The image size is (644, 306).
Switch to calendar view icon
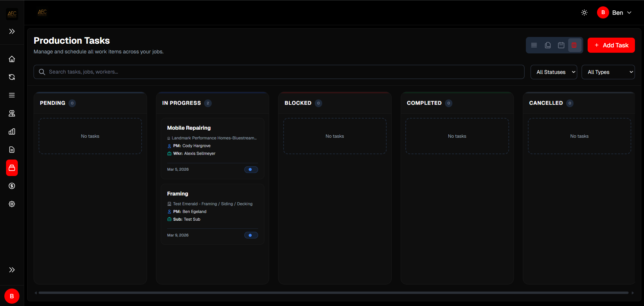[x=561, y=45]
